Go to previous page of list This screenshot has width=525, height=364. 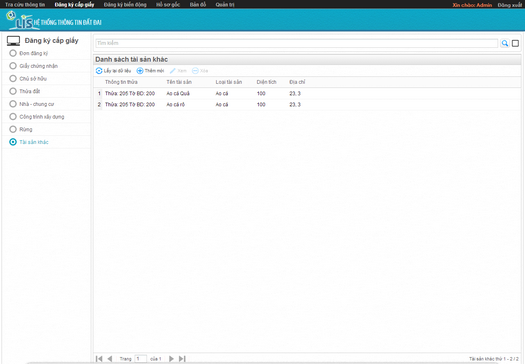[x=109, y=359]
